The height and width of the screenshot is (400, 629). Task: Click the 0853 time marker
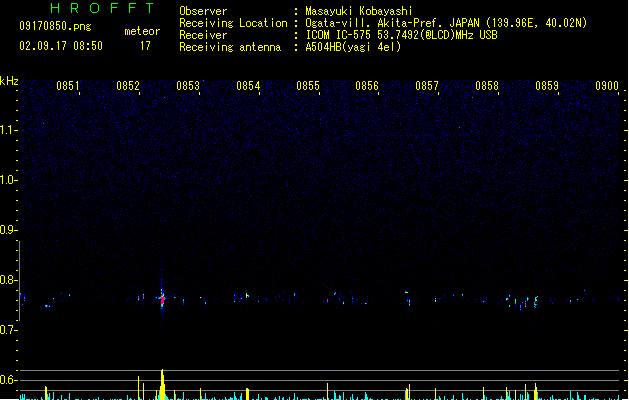click(x=188, y=86)
